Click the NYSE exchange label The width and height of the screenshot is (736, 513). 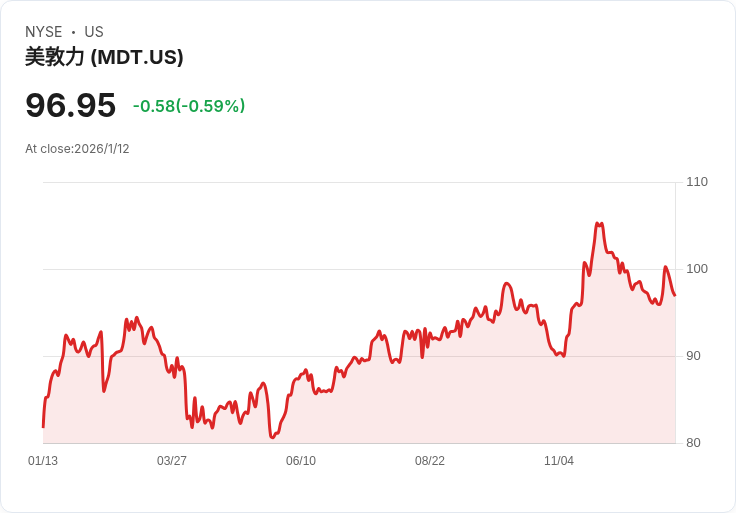44,32
